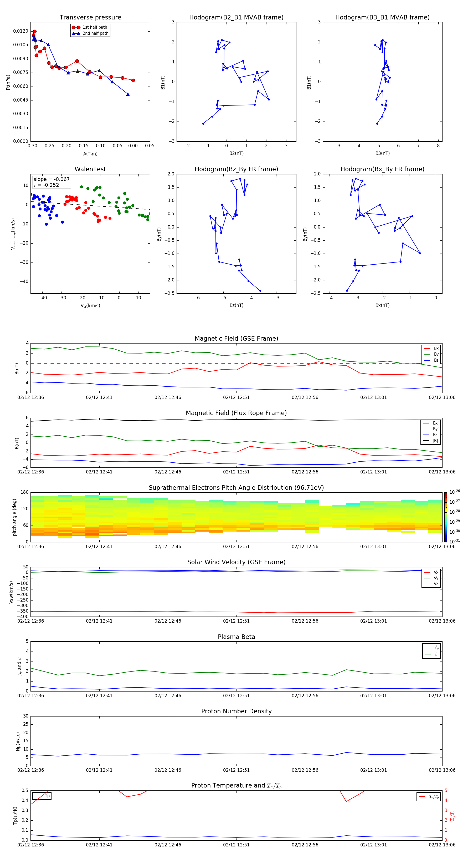Select 'By' in GSE magnetic field legend
The height and width of the screenshot is (868, 473).
[x=431, y=354]
